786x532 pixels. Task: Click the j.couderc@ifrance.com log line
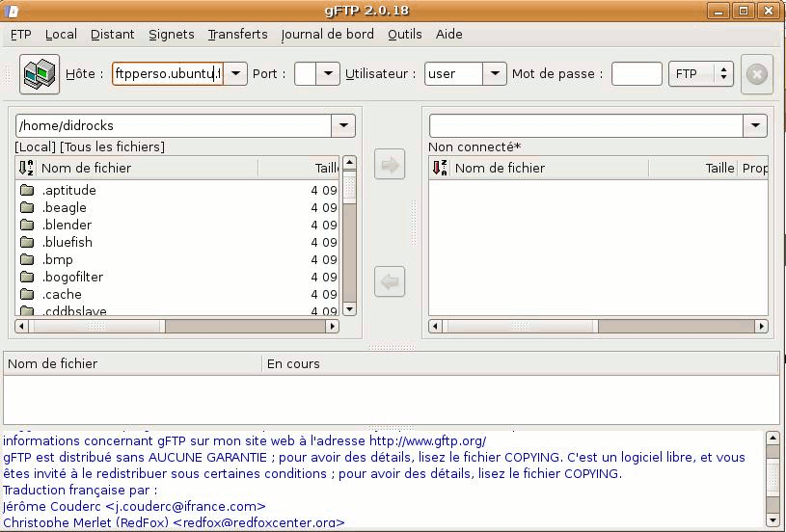pyautogui.click(x=134, y=506)
